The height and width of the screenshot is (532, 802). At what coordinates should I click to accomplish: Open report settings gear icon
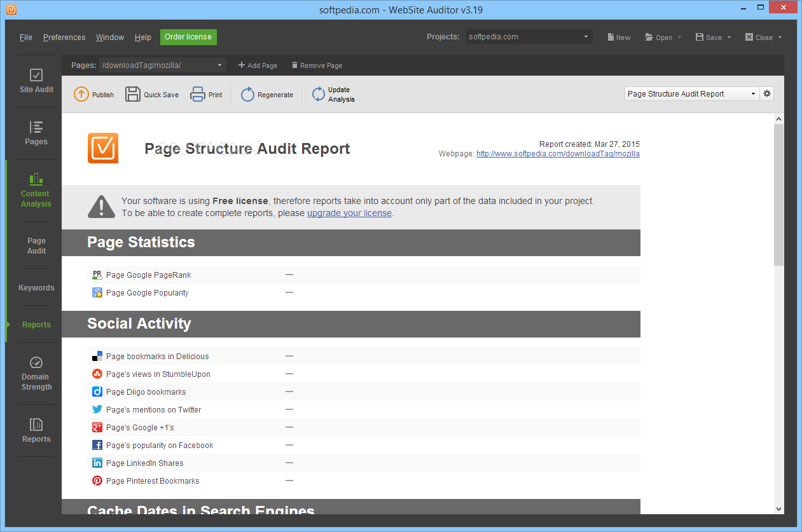(767, 93)
